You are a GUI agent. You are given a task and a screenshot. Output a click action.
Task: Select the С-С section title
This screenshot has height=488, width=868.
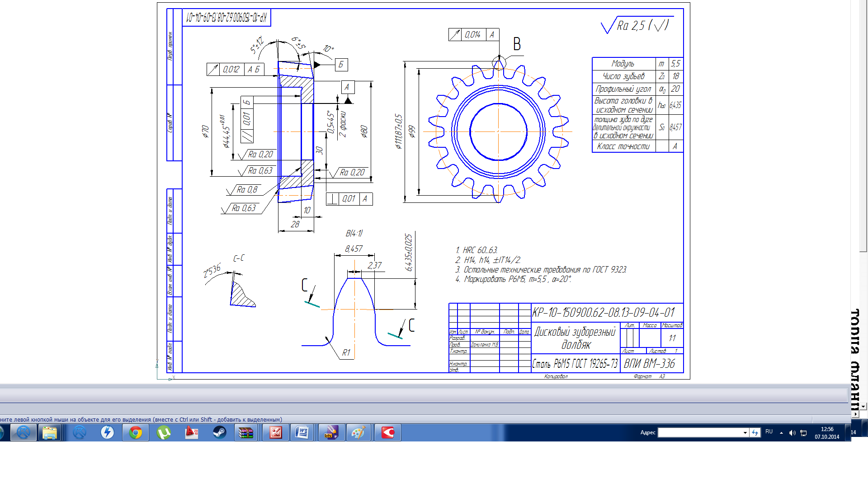(x=239, y=258)
